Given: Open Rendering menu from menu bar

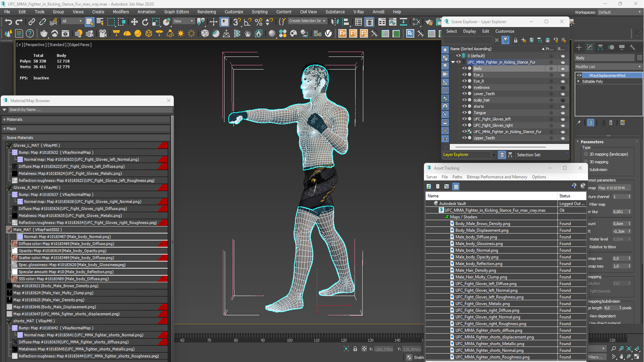Looking at the screenshot, I should [206, 12].
